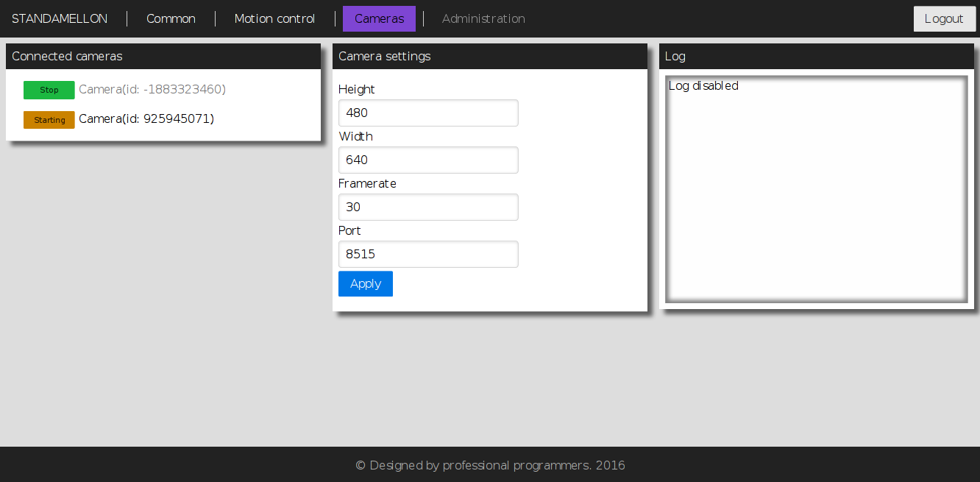980x482 pixels.
Task: Focus the Height input field
Action: tap(428, 113)
